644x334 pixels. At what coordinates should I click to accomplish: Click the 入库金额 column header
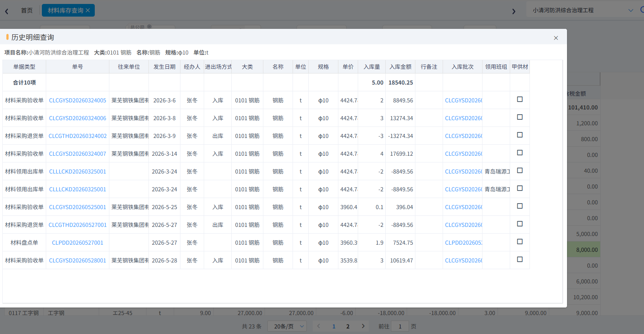[x=400, y=67]
